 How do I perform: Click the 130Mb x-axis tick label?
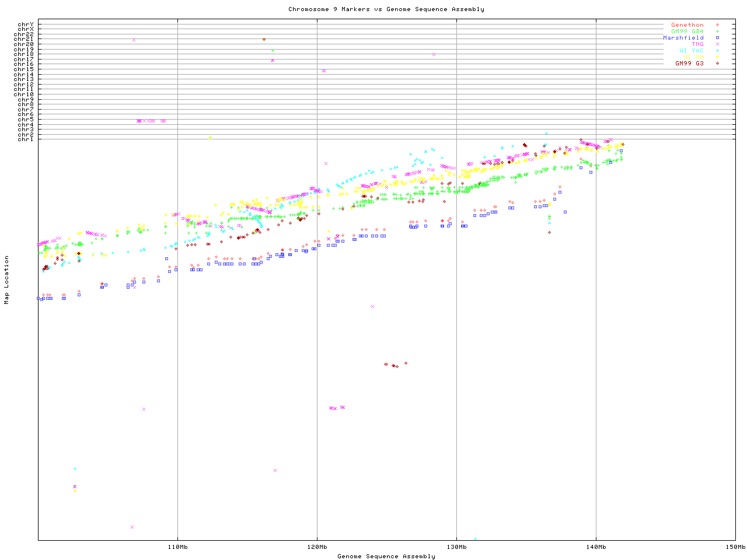pyautogui.click(x=456, y=547)
